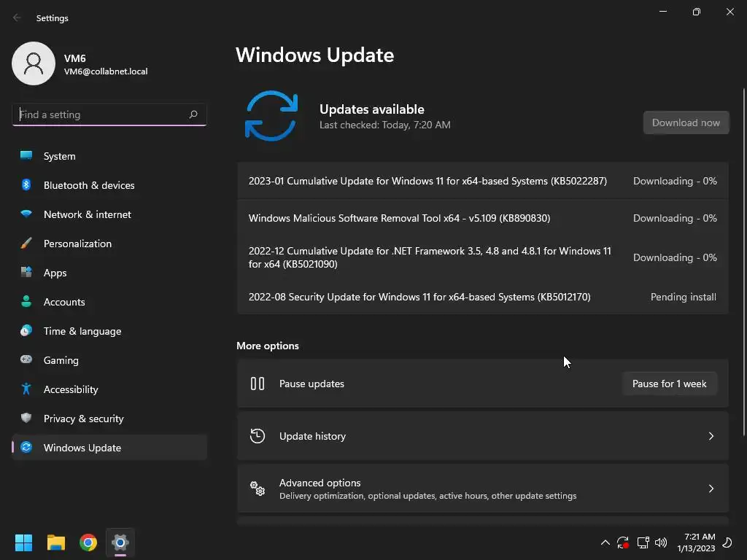Click the moon focus icon in system tray
Viewport: 747px width, 560px height.
(727, 542)
